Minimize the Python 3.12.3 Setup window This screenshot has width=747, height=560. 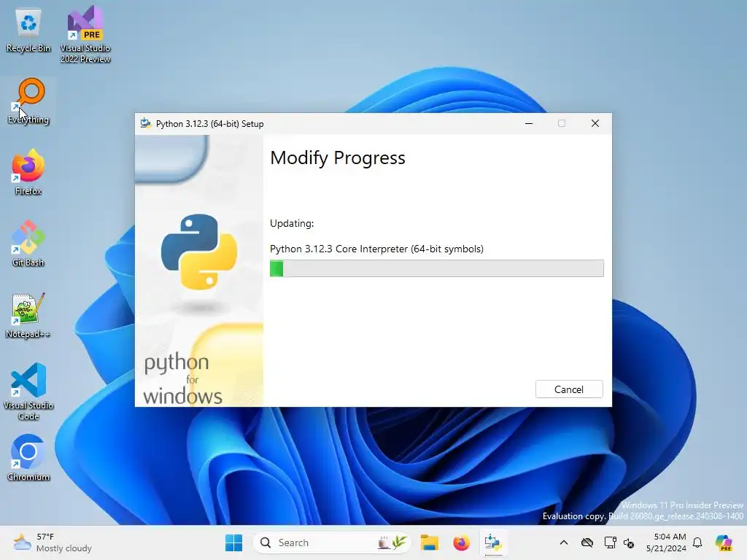coord(529,123)
